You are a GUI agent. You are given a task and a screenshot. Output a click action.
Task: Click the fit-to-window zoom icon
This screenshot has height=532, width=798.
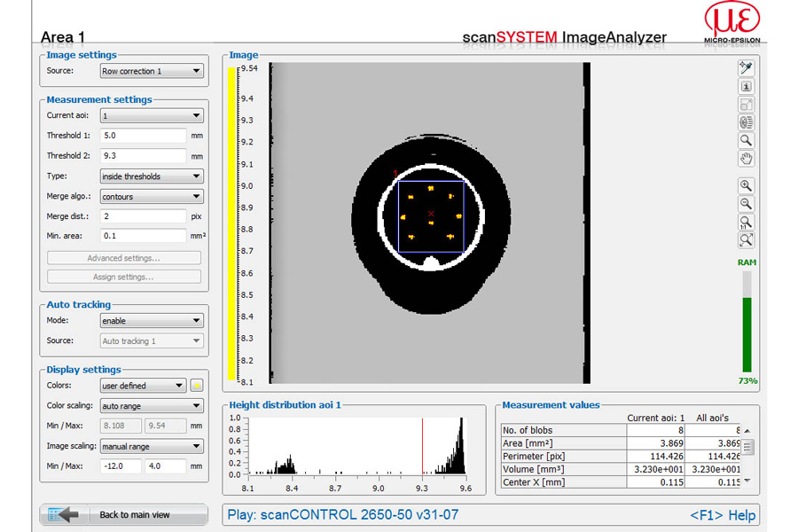746,240
